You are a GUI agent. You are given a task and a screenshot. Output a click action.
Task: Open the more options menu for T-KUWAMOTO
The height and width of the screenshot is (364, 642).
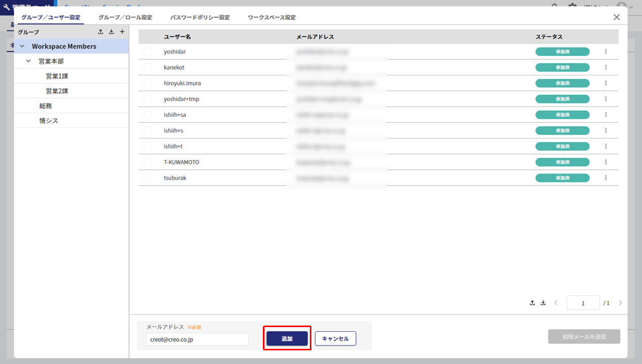click(606, 162)
